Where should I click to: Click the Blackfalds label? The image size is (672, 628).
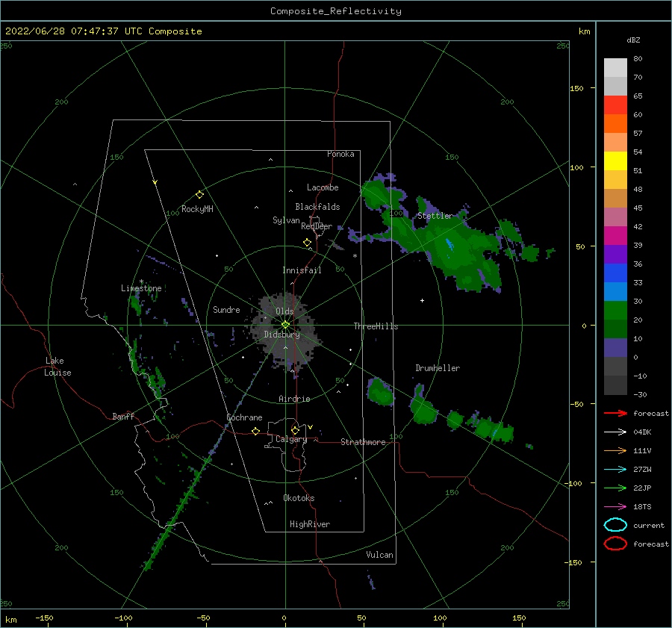coord(317,207)
